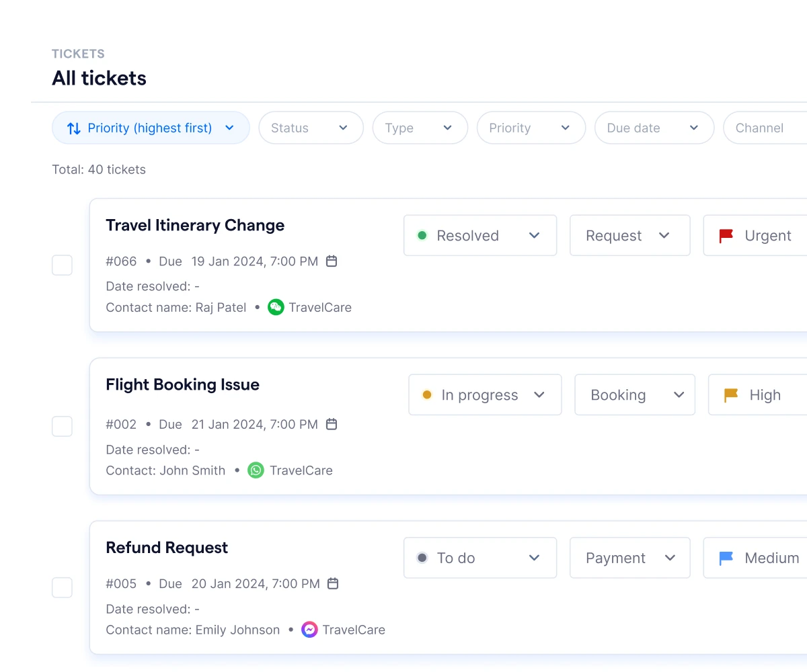This screenshot has width=807, height=672.
Task: Open the Channel filter dropdown
Action: (765, 128)
